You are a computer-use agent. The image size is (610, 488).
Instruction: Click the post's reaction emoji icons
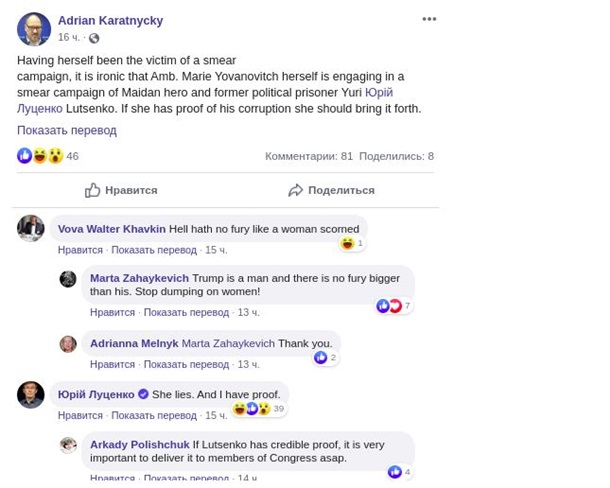coord(40,156)
